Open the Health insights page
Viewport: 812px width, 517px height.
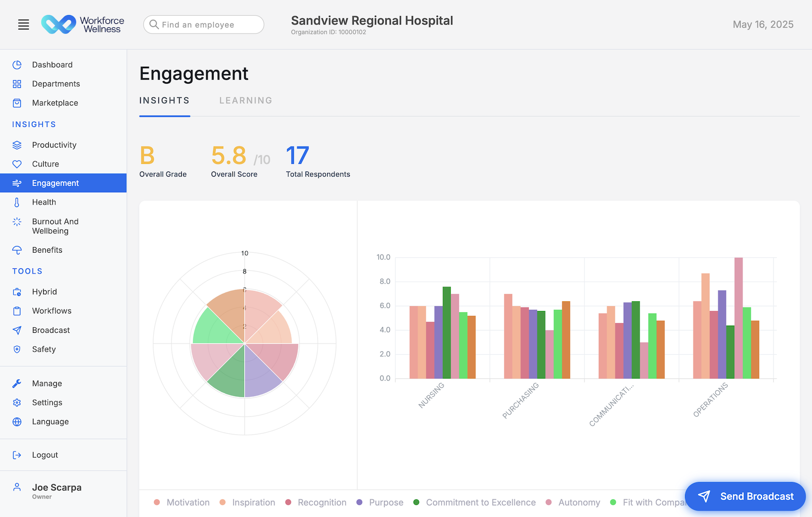click(44, 202)
